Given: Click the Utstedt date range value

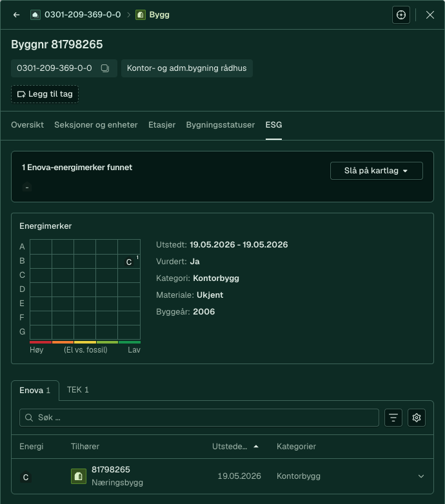Looking at the screenshot, I should [239, 245].
